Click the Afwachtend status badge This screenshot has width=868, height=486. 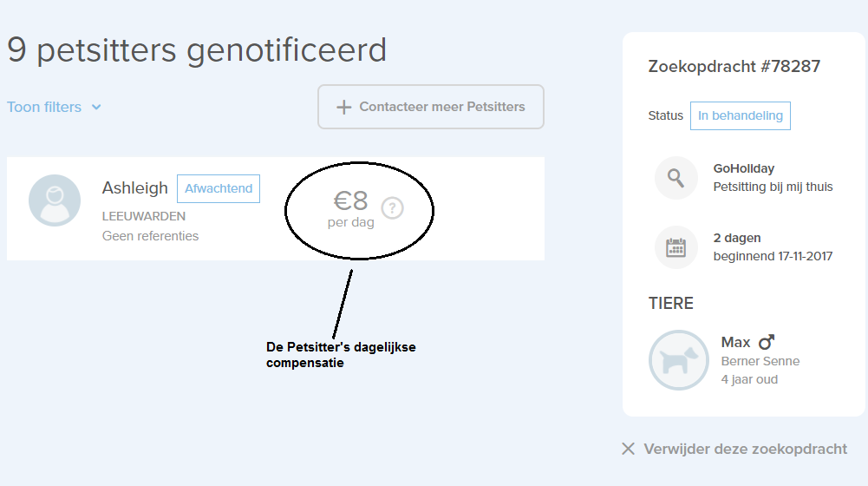coord(219,188)
